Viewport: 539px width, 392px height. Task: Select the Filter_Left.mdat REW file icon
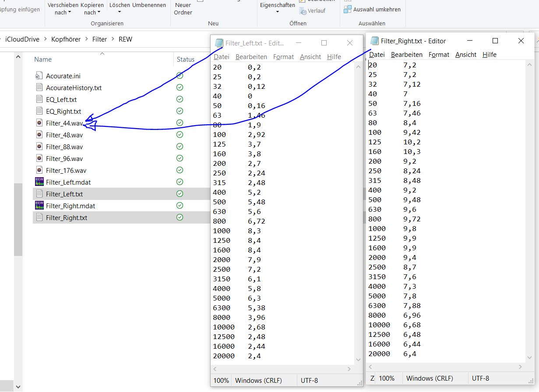click(x=39, y=182)
